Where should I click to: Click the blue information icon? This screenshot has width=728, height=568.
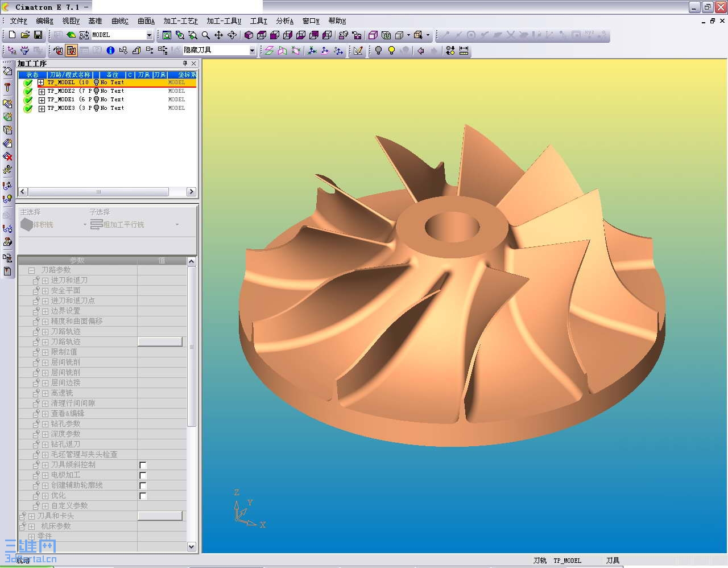tap(110, 51)
